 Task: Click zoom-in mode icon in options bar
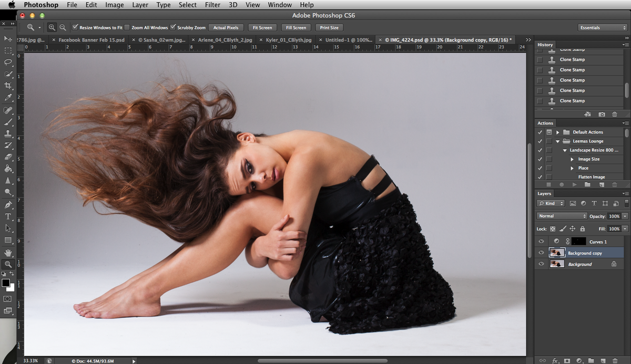(x=52, y=27)
